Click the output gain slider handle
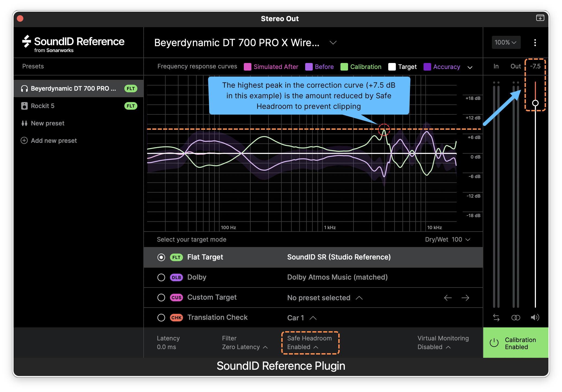 tap(535, 103)
